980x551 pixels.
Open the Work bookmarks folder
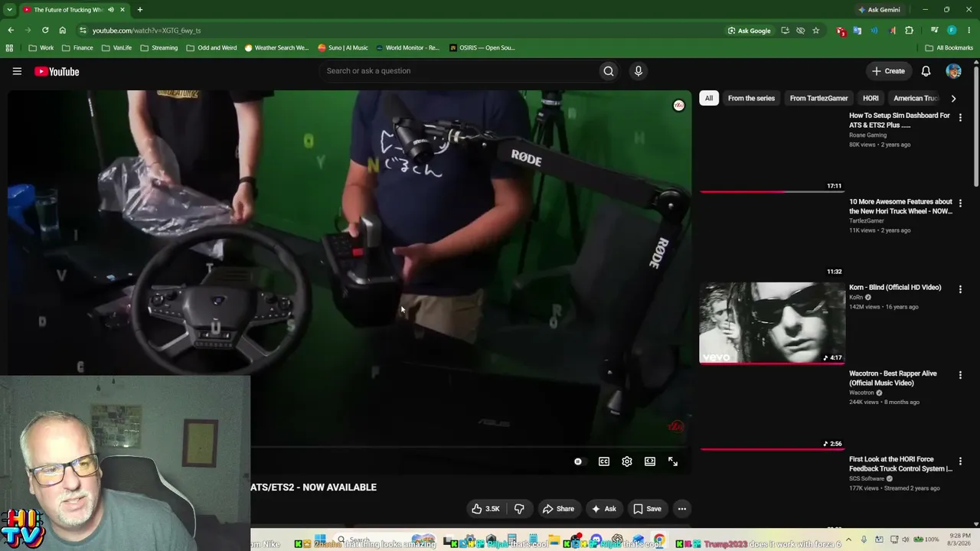click(x=41, y=47)
